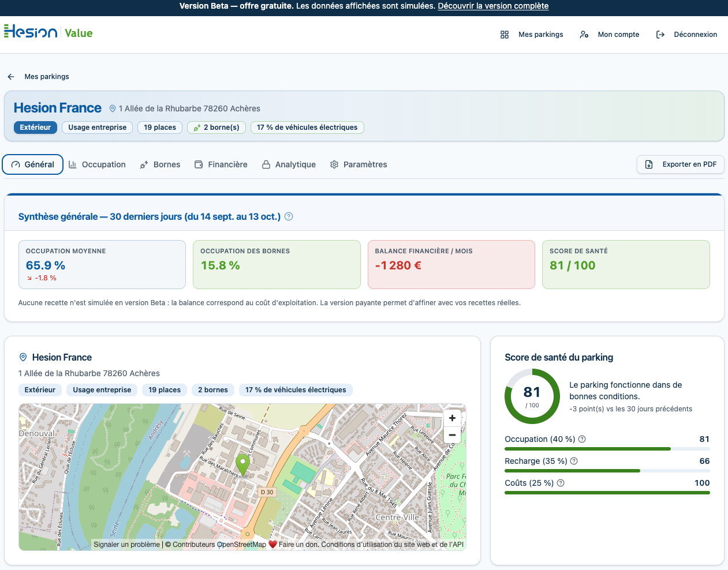Screen dimensions: 728x570
Task: Click the 19 places header tag
Action: 160,127
